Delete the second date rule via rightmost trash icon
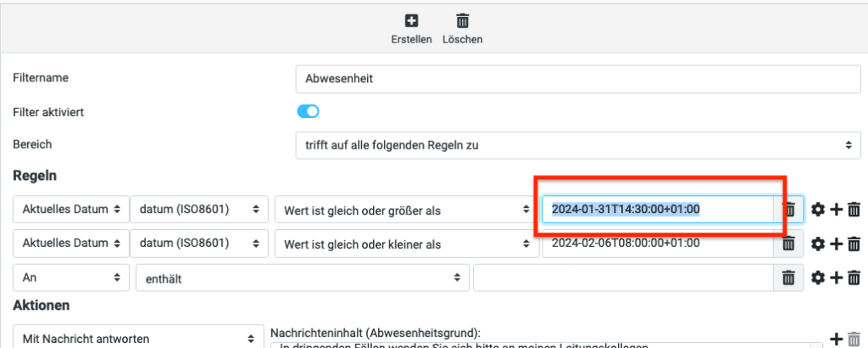The image size is (868, 348). click(854, 244)
